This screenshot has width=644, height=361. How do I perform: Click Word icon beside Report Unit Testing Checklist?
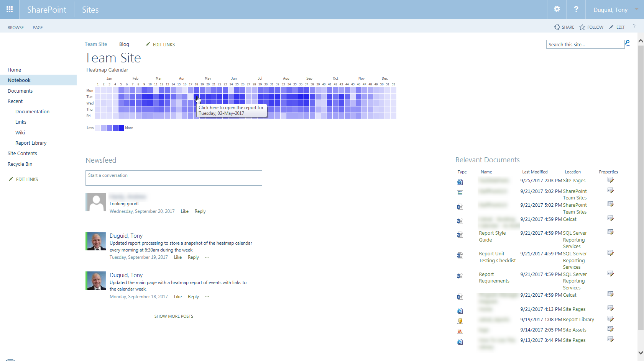(x=460, y=255)
